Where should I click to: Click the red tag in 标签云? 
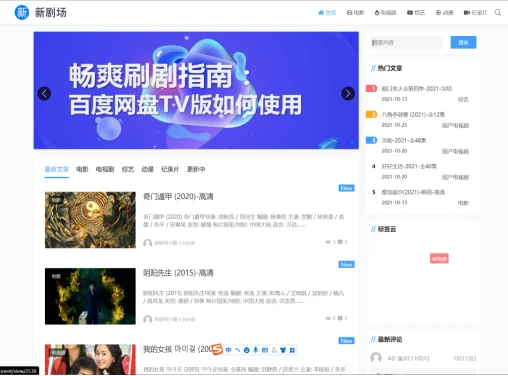tap(439, 258)
